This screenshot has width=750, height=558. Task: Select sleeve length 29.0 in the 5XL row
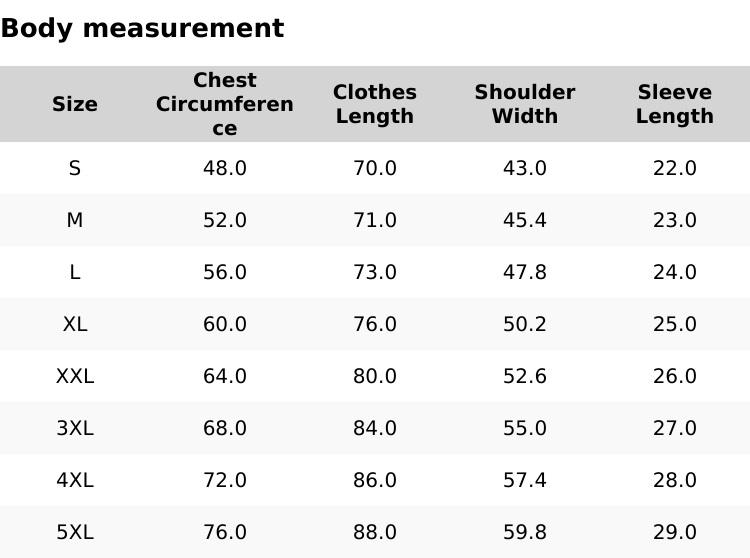tap(675, 532)
